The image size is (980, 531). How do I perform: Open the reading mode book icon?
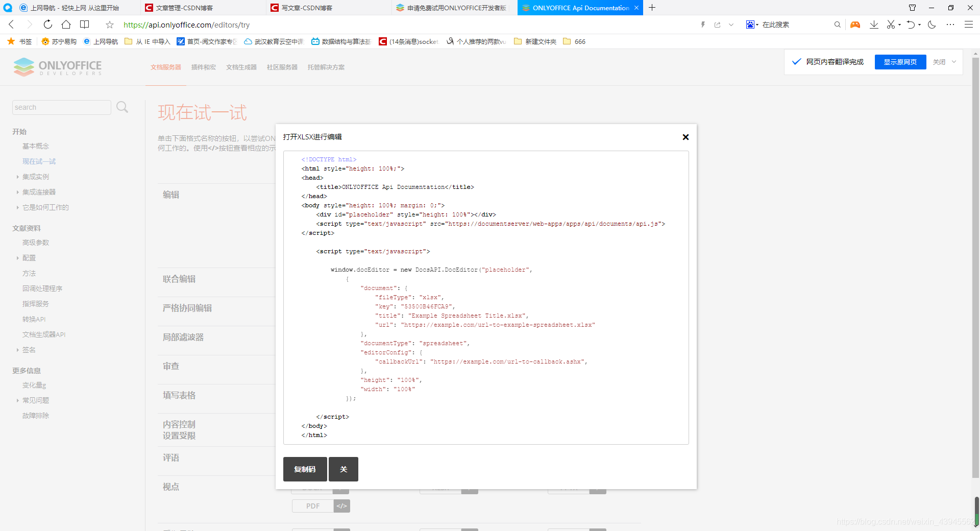[85, 25]
